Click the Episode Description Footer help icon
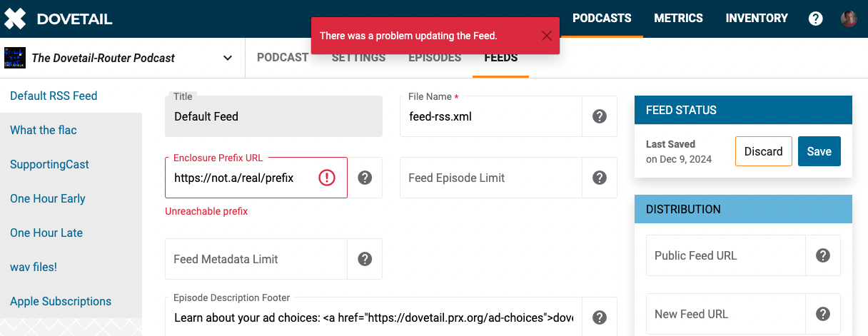This screenshot has width=868, height=336. point(600,317)
